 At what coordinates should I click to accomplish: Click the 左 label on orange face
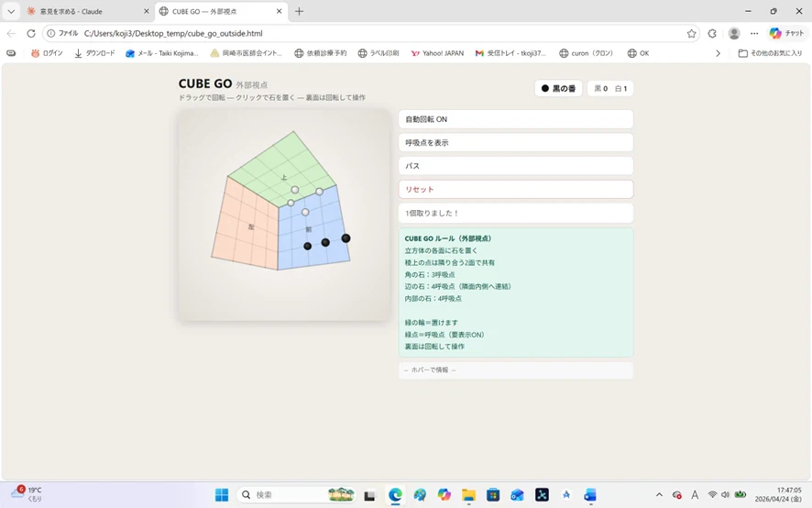tap(251, 226)
